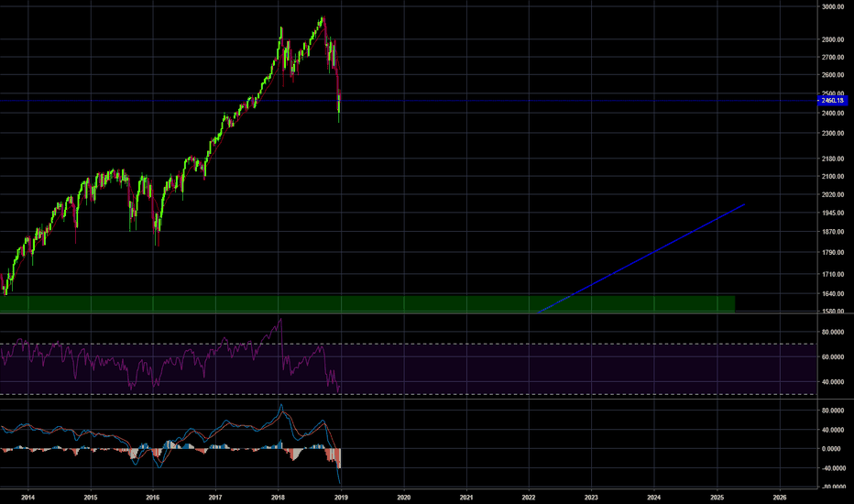Click the 2021 label on time axis
Viewport: 854px width, 504px height.
(x=466, y=498)
